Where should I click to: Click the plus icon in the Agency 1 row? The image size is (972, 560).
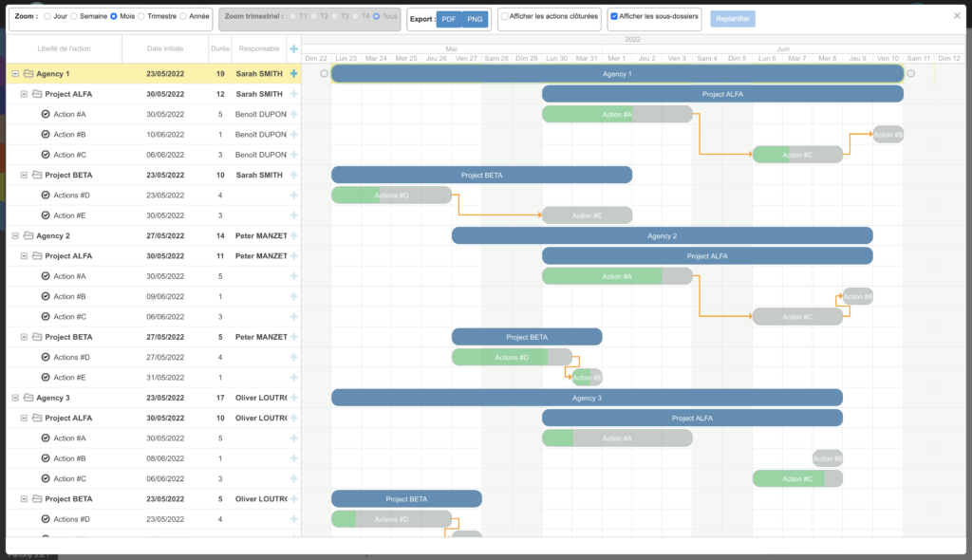(x=293, y=73)
